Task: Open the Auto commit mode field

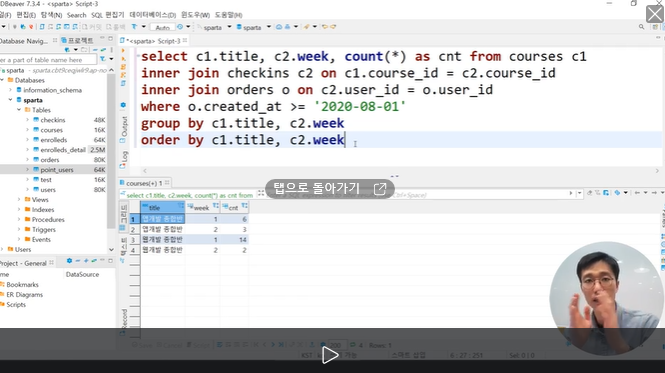Action: (163, 27)
